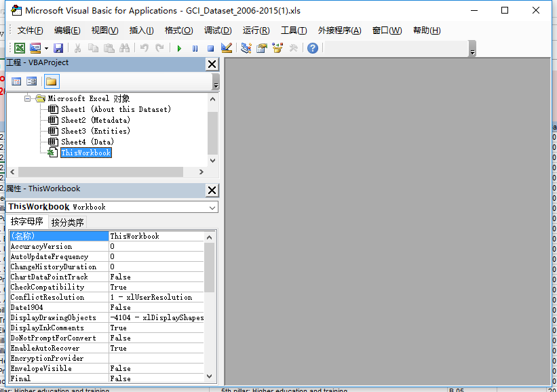Open the Insert object dropdown arrow
The image size is (557, 392).
[46, 48]
